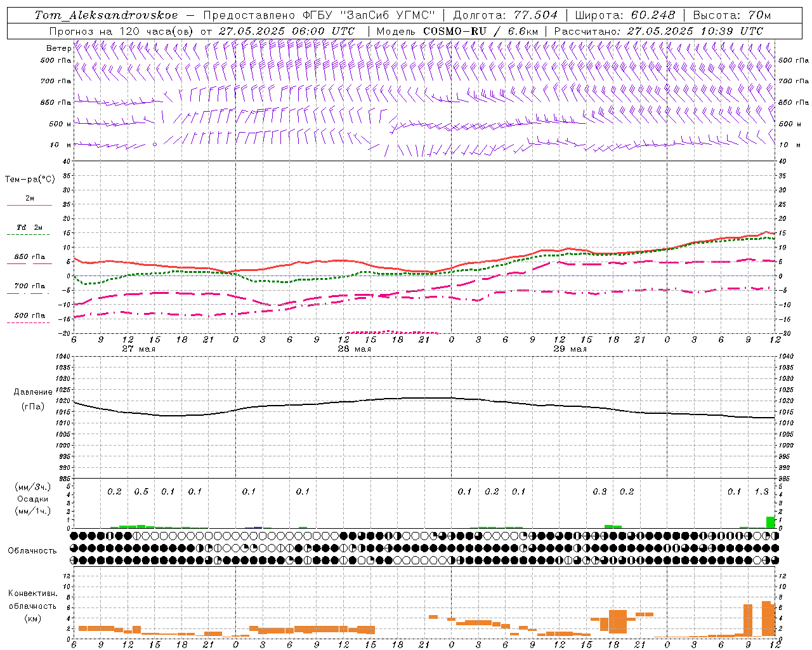Screen dimensions: 812x650
Task: Click the model name COSMO-RU / 6.6км
Action: (x=480, y=31)
